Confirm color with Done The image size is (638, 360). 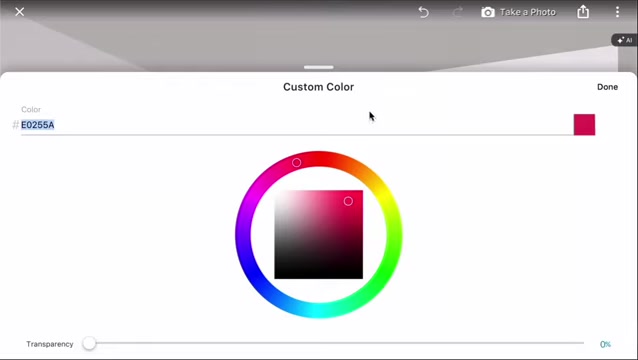[x=607, y=87]
